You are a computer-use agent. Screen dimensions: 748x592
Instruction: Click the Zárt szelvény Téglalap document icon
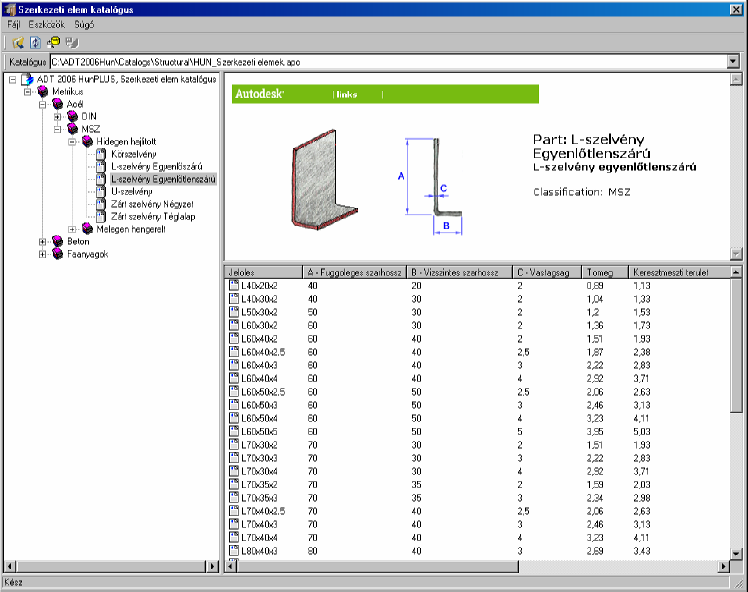[x=101, y=217]
